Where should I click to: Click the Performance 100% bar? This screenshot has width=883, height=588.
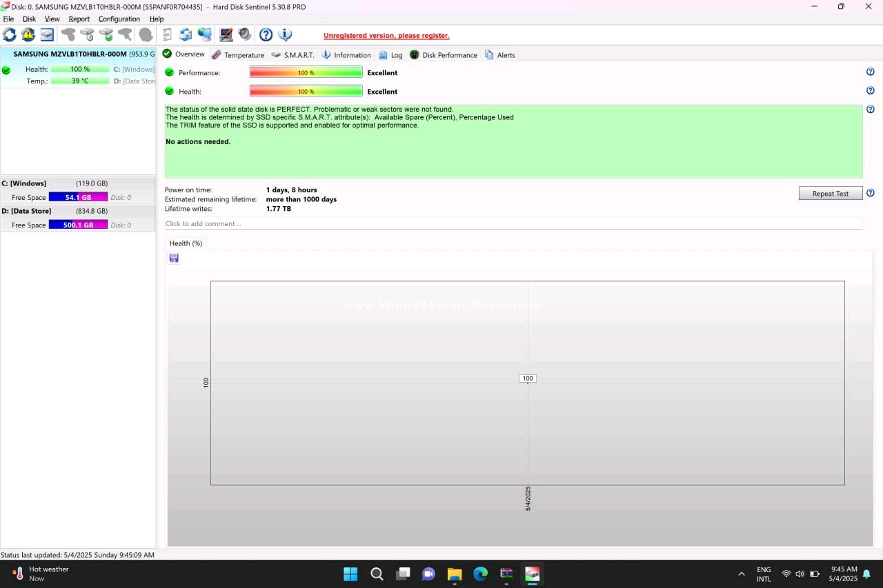306,72
